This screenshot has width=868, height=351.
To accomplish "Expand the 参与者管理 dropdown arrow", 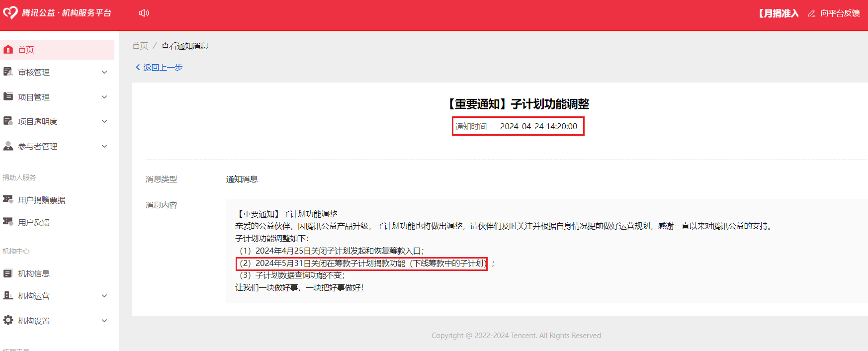I will pos(104,146).
